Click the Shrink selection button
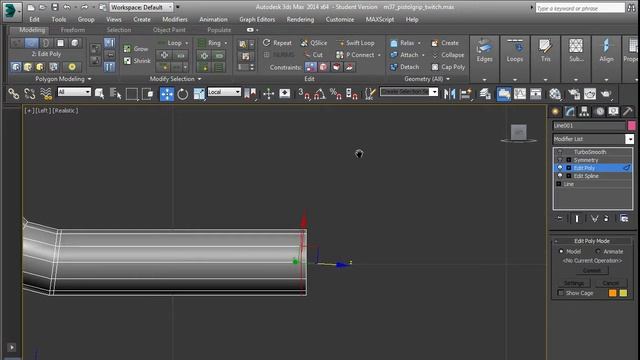640x360 pixels. pos(137,61)
